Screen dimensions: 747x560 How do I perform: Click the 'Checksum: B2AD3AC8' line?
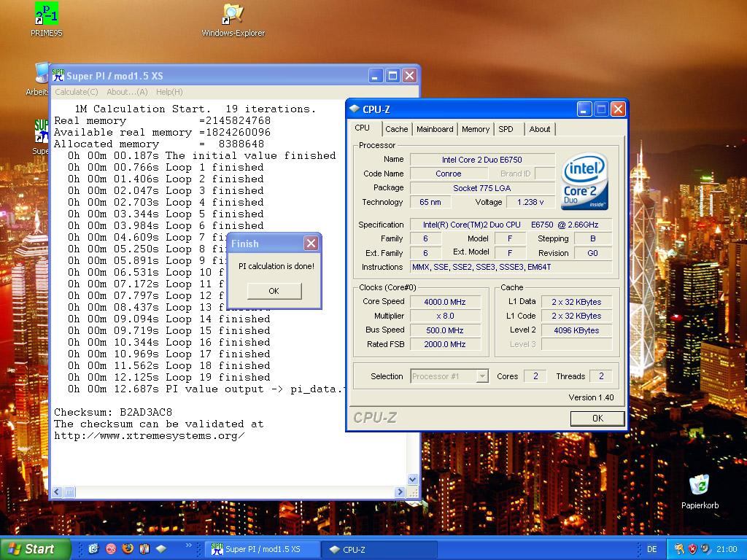[113, 413]
